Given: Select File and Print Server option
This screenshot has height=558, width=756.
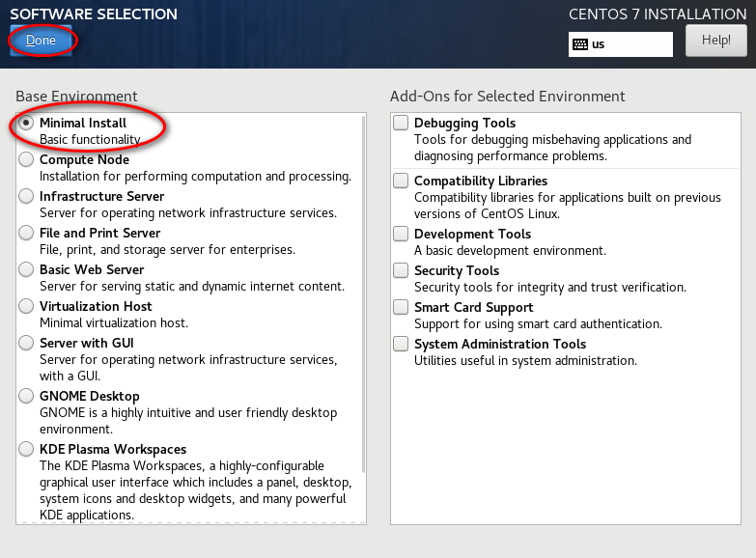Looking at the screenshot, I should tap(26, 233).
